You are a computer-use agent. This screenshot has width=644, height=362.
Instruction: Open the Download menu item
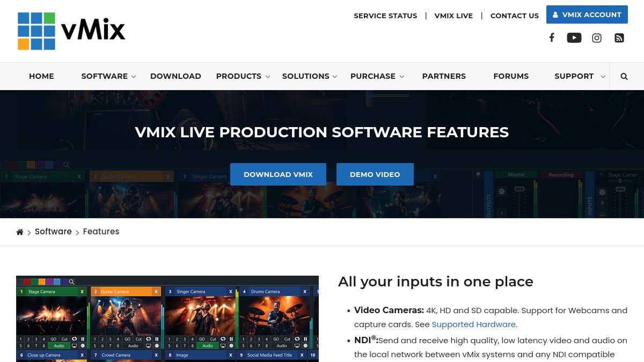175,76
